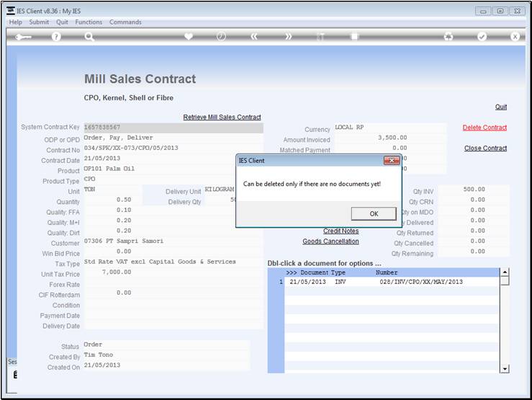Click the Status field showing Order

tap(166, 345)
